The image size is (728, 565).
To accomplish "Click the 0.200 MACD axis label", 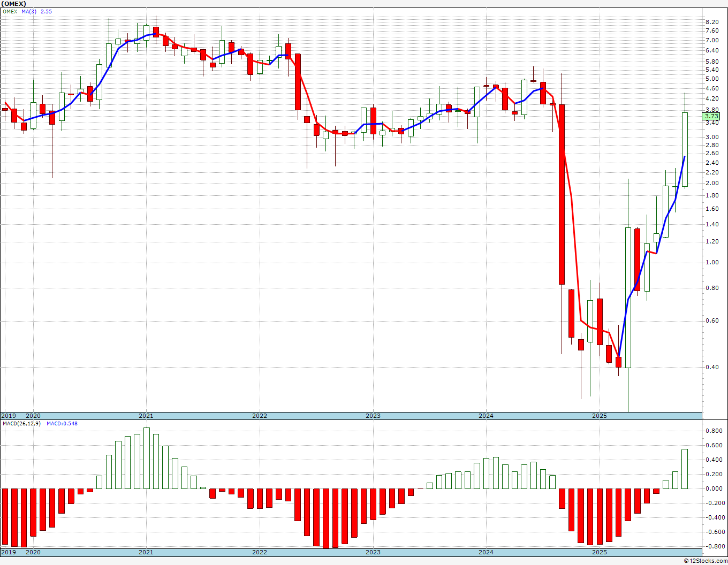I will click(x=714, y=474).
